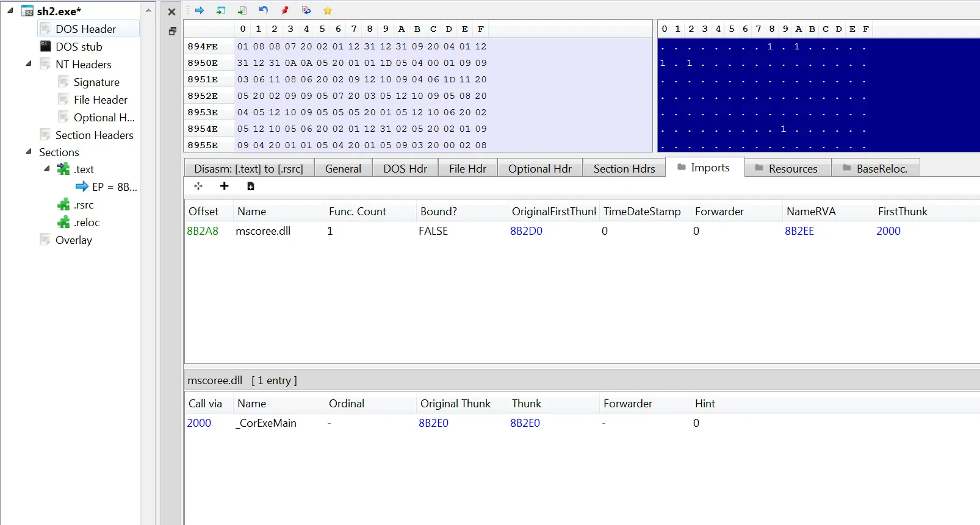Click the plus icon in Imports toolbar

coord(224,186)
